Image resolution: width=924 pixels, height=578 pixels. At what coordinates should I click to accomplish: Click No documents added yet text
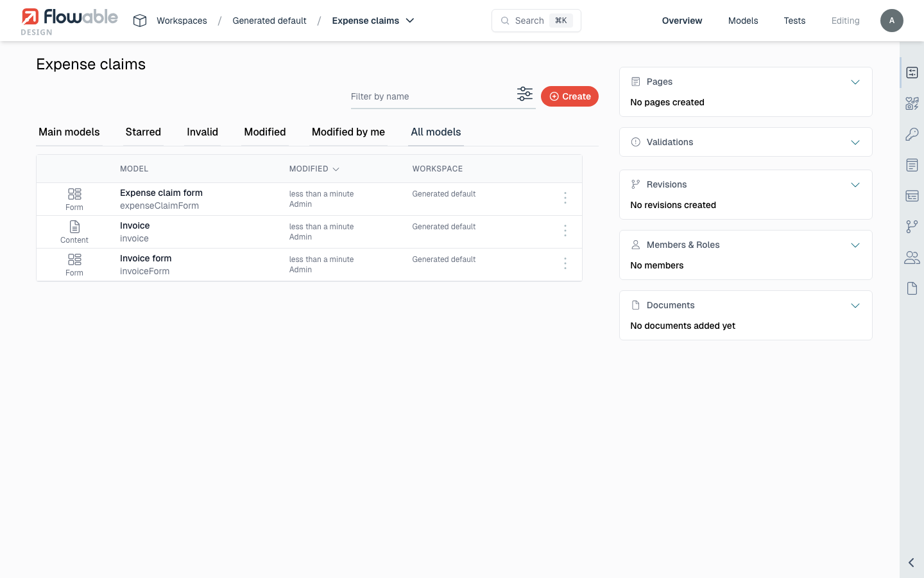click(683, 326)
